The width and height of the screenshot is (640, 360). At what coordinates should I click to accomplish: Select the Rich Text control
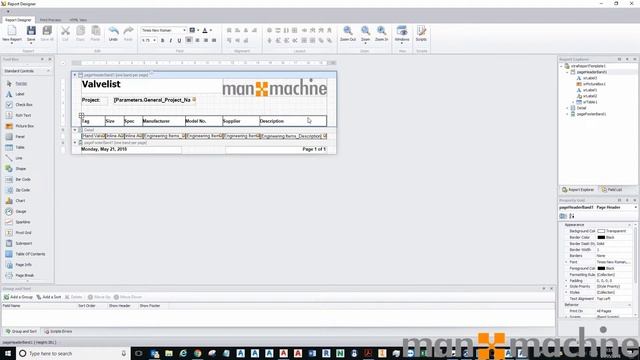pyautogui.click(x=23, y=115)
